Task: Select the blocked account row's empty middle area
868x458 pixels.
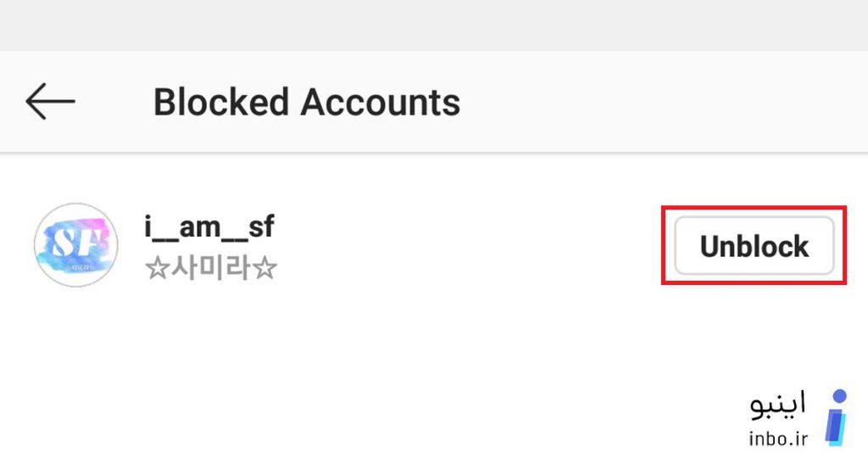Action: (470, 245)
